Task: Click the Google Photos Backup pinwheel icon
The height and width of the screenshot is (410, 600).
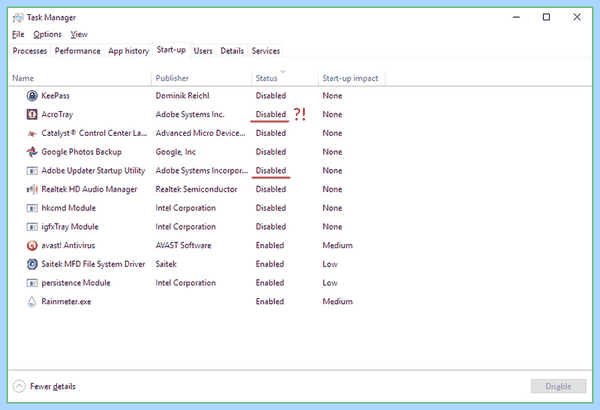Action: [32, 152]
